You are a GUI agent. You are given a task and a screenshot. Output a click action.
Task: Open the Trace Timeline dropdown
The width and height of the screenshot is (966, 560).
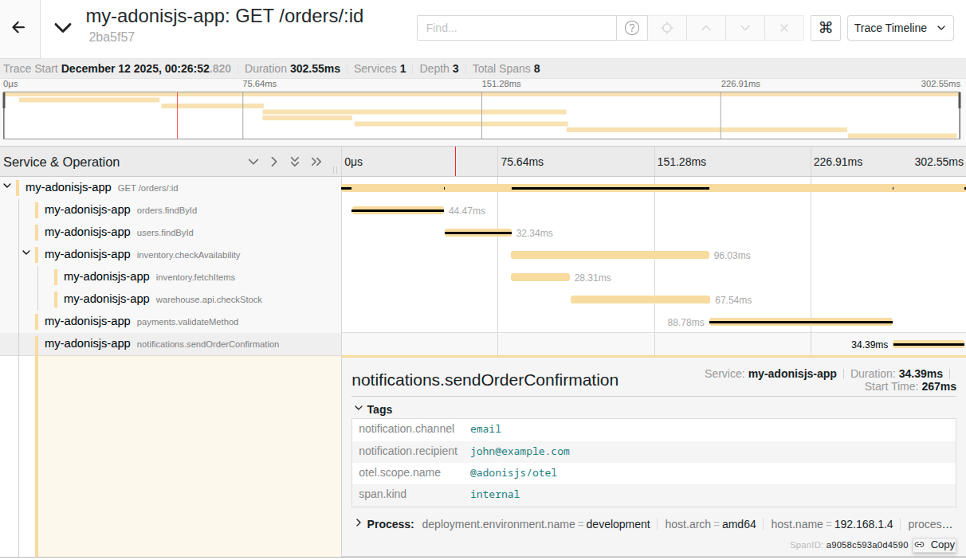click(x=900, y=28)
